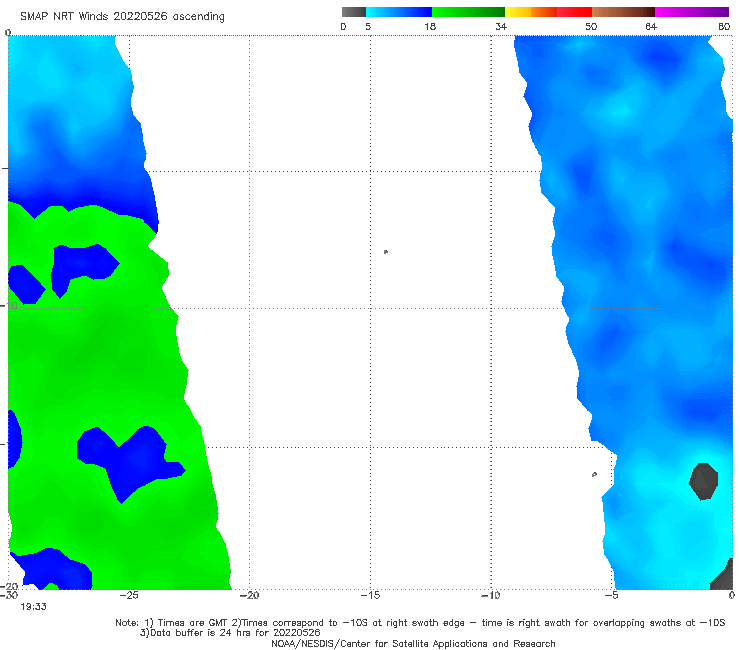Click the color bar label '34'

point(501,27)
